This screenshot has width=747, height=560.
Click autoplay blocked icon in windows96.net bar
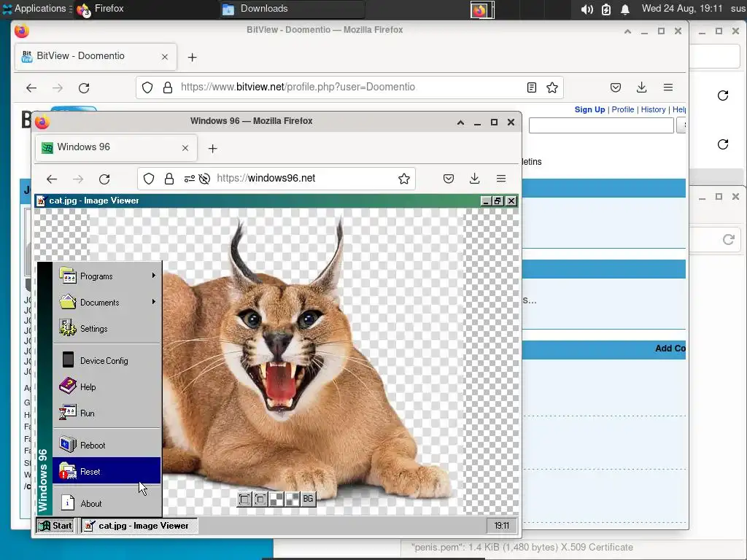pos(204,179)
